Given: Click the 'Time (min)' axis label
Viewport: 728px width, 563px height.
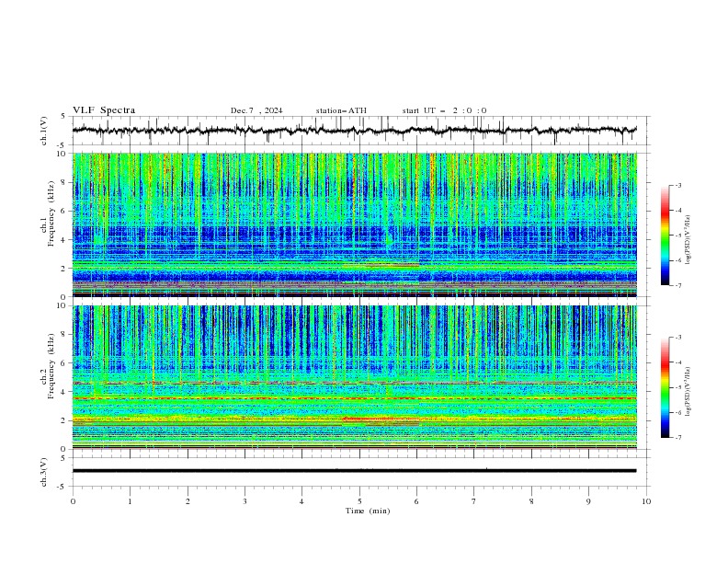Looking at the screenshot, I should [368, 511].
